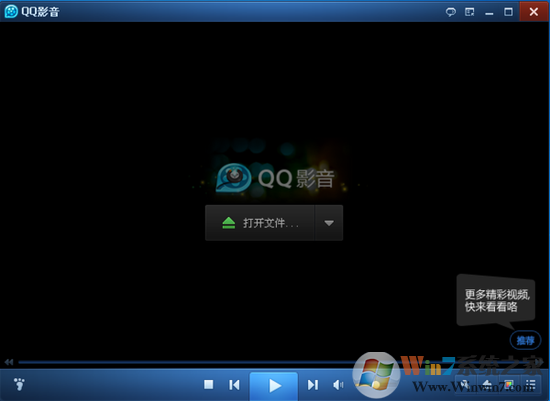Screen dimensions: 550x401
Task: Toggle the playlist panel icon
Action: pyautogui.click(x=530, y=384)
